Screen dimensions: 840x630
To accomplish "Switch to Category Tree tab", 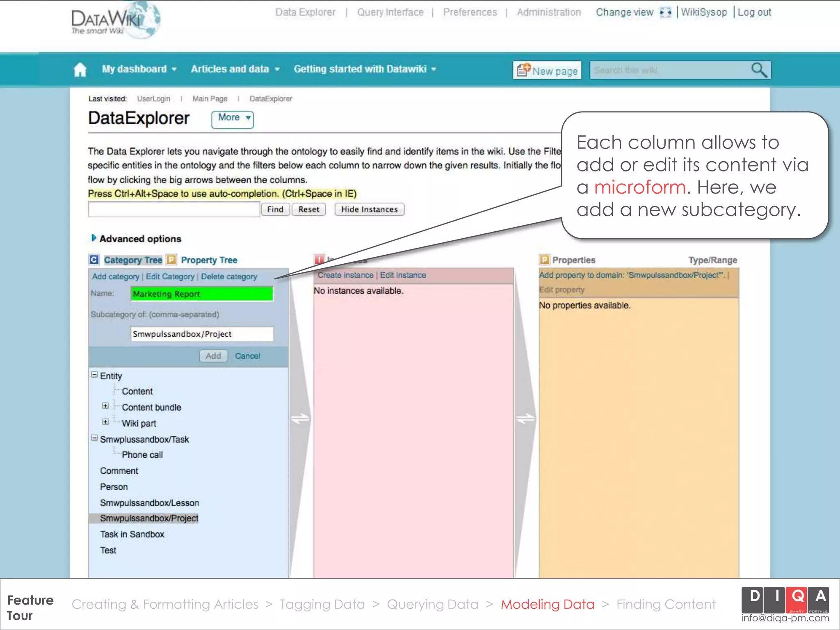I will coord(133,260).
